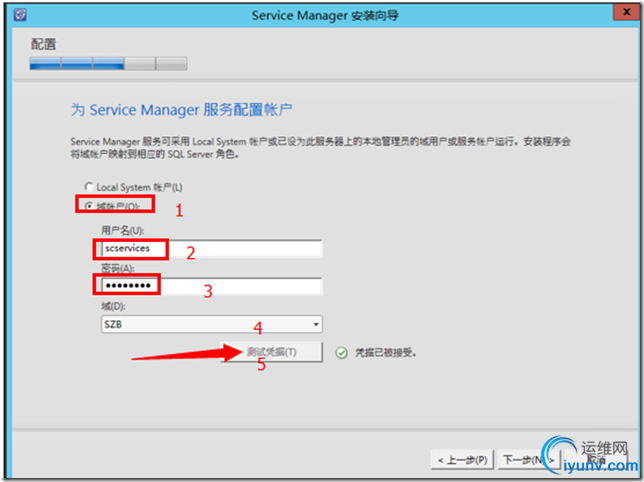Image resolution: width=644 pixels, height=482 pixels.
Task: Select the Local System account radio button
Action: pyautogui.click(x=88, y=187)
